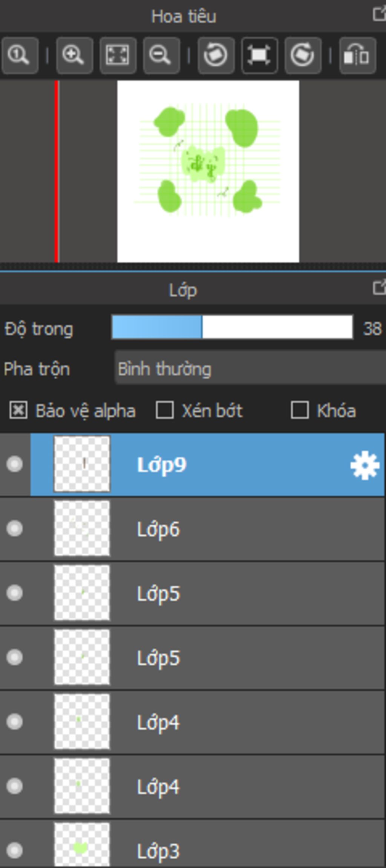
Task: Toggle visibility of Lớp3 layer
Action: [x=15, y=850]
